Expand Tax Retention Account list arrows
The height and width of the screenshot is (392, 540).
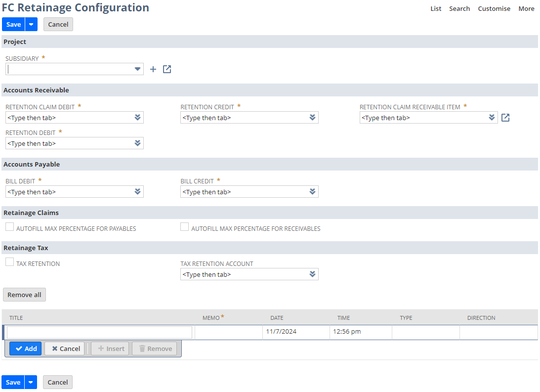(x=312, y=274)
